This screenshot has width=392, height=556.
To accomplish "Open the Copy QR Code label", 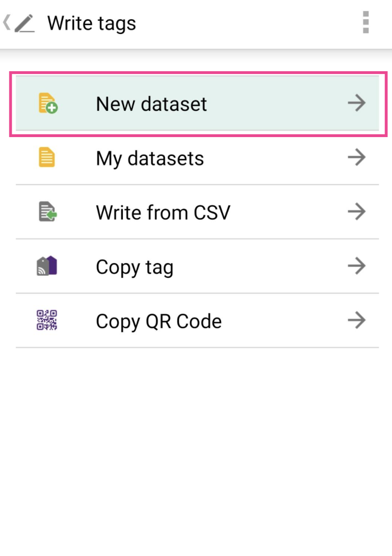I will 159,321.
